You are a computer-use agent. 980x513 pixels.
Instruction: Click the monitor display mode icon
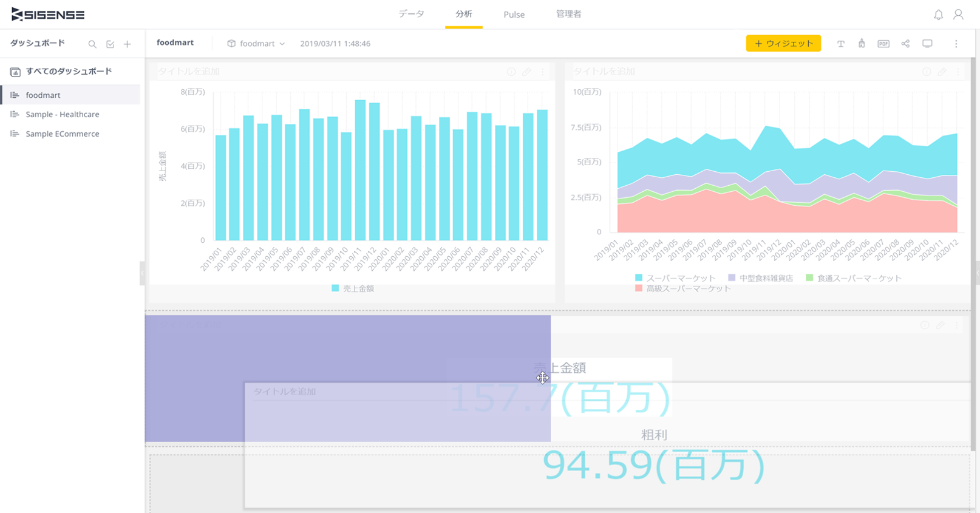tap(927, 44)
